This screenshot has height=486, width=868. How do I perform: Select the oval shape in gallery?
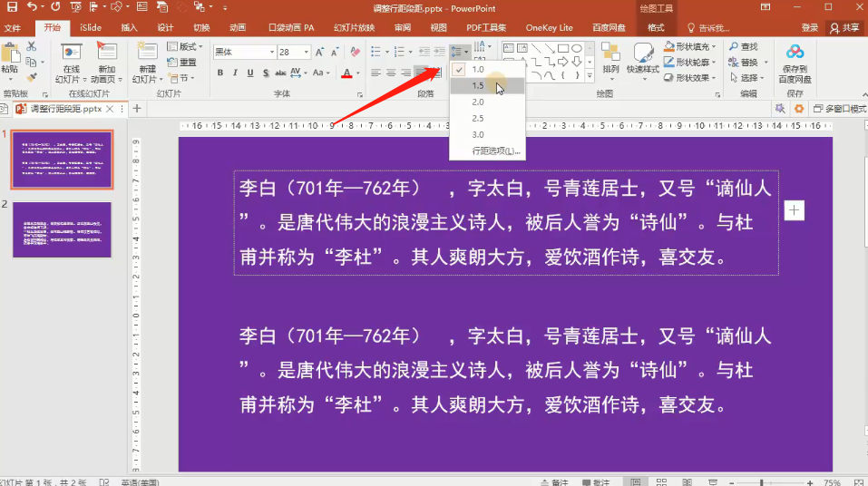[576, 48]
